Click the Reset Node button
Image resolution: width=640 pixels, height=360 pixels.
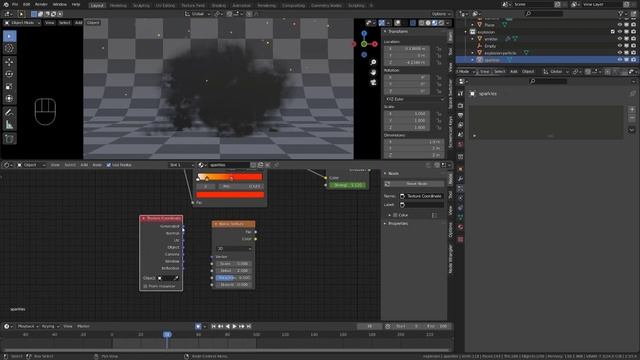[414, 184]
